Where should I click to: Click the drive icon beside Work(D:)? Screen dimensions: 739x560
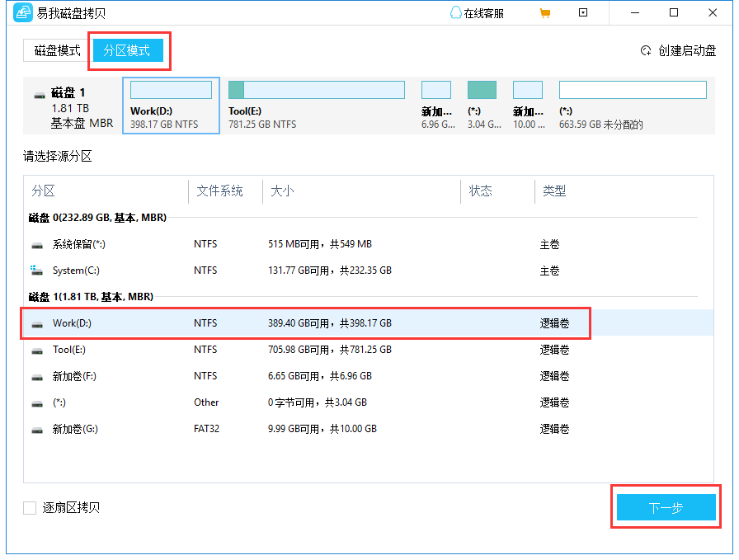click(x=36, y=323)
